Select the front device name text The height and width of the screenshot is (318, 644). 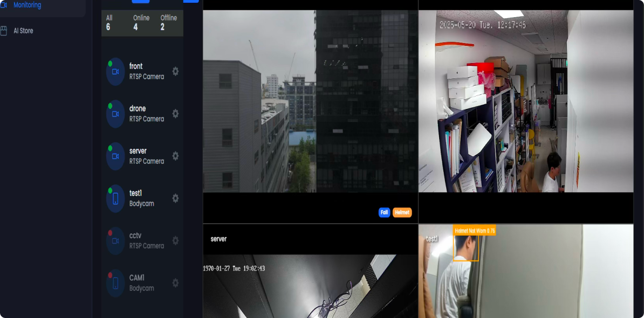[136, 66]
